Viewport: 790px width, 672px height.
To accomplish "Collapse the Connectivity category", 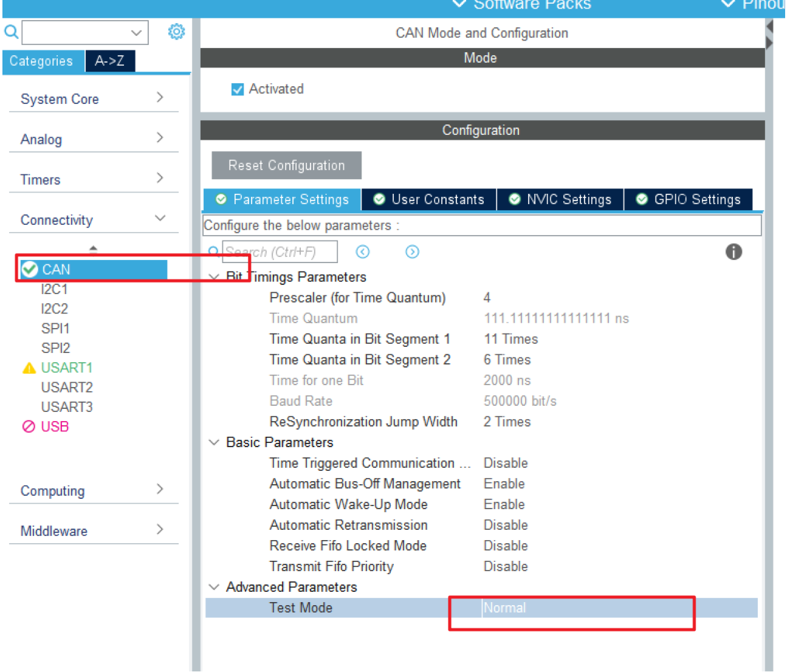I will coord(160,218).
